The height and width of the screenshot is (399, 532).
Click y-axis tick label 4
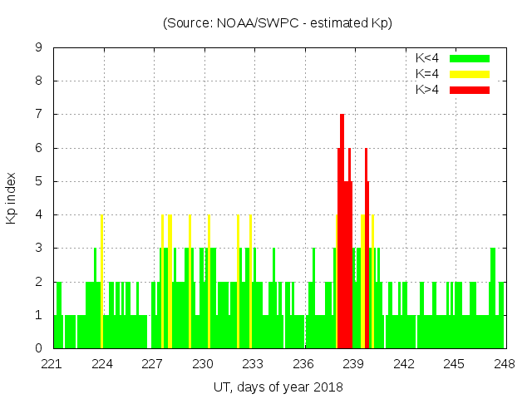coord(39,214)
